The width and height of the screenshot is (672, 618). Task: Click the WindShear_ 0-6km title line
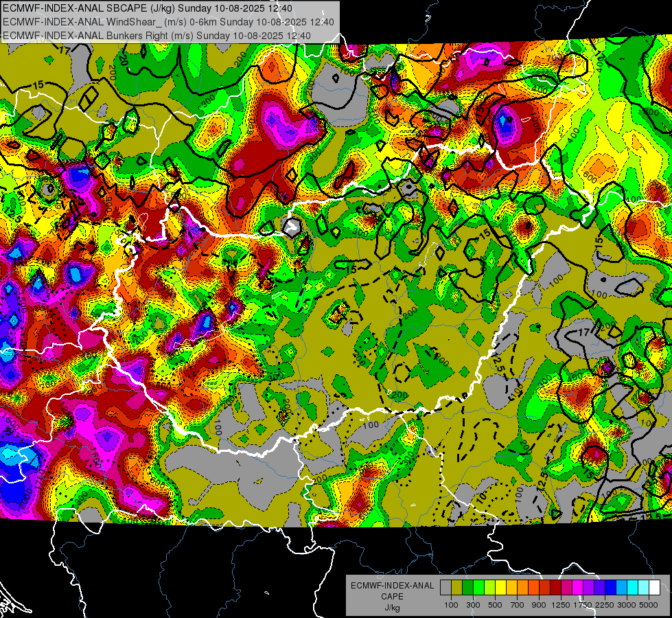(168, 22)
